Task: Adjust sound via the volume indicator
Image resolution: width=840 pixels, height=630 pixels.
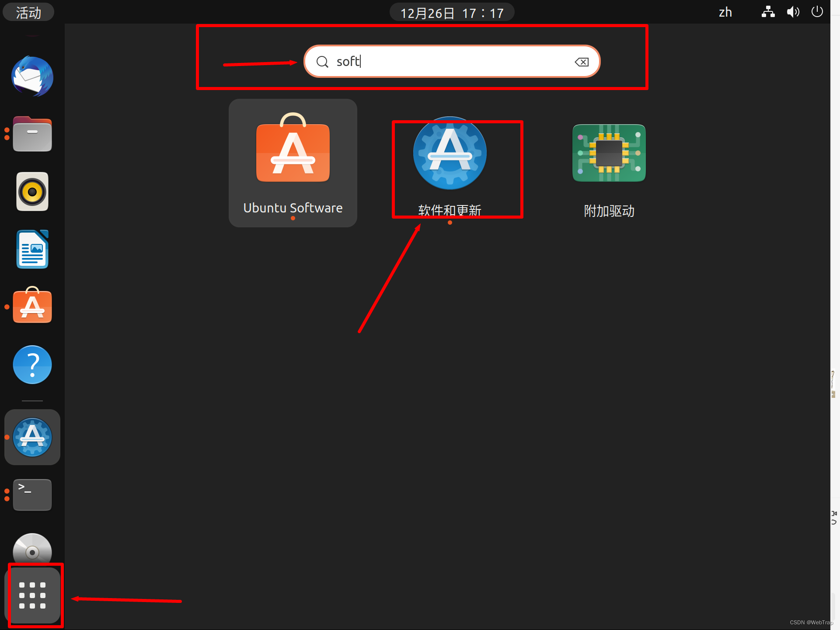Action: pyautogui.click(x=793, y=12)
